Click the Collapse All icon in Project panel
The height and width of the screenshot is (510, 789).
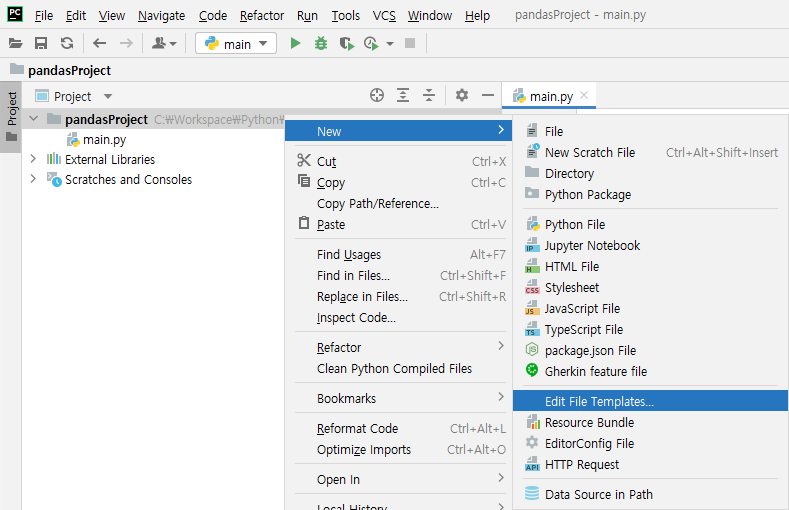point(429,95)
